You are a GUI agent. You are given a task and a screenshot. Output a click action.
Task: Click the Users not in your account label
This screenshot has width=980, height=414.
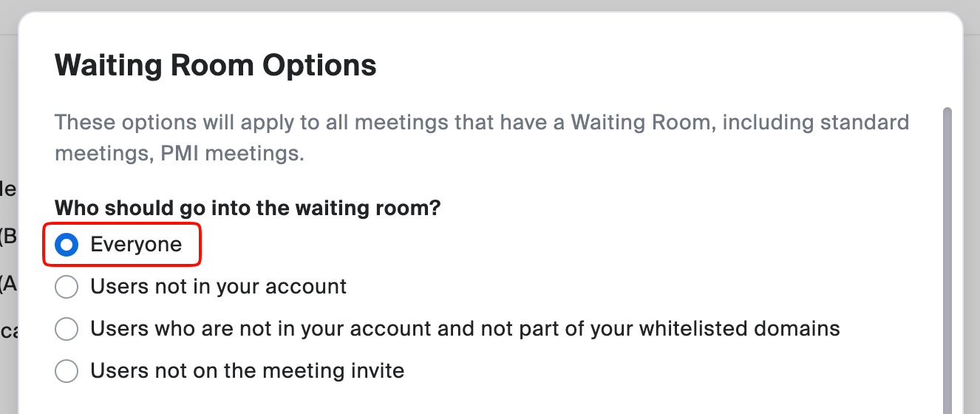(218, 287)
